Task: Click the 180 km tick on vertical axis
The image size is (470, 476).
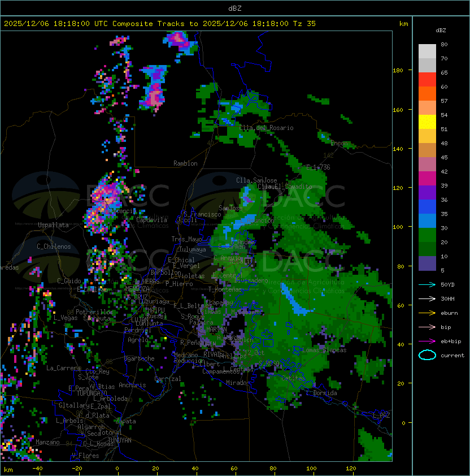Action: [x=398, y=71]
